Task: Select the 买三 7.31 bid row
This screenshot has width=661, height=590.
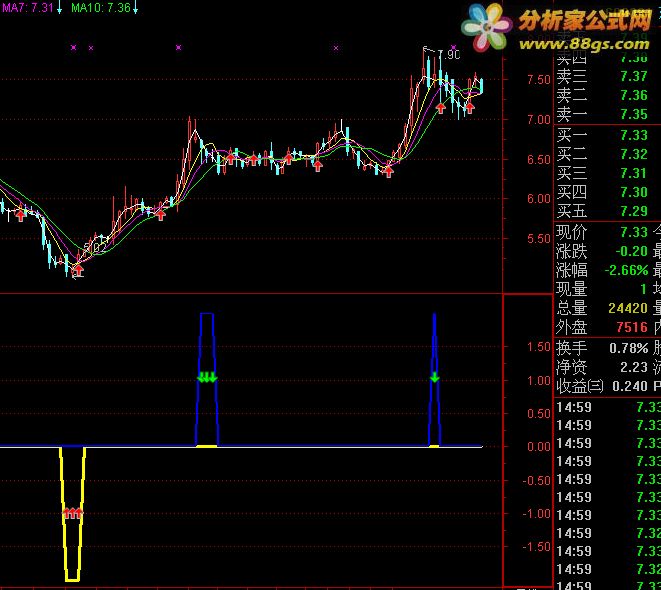Action: [x=602, y=173]
